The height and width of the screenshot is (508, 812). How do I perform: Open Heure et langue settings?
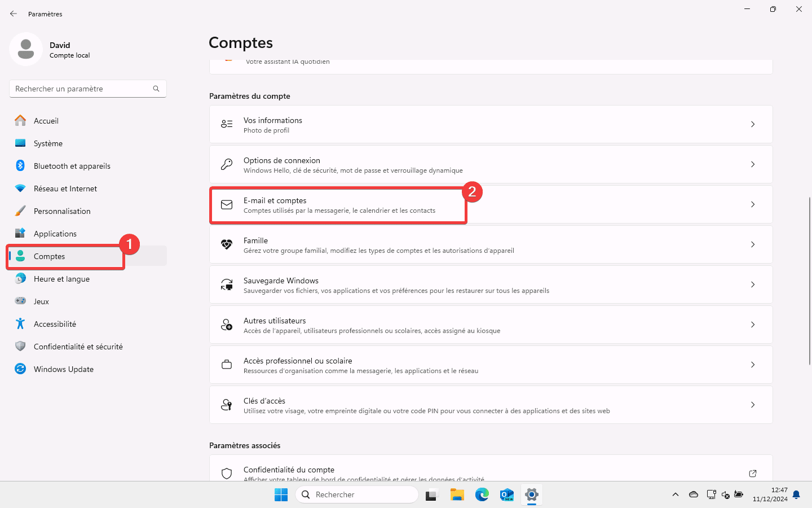[61, 279]
